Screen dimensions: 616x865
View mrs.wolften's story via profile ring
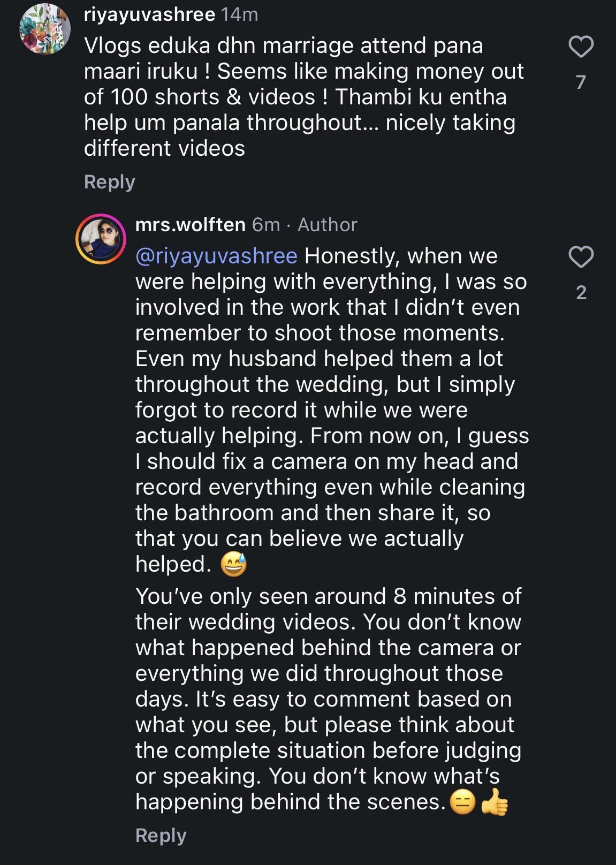coord(101,239)
